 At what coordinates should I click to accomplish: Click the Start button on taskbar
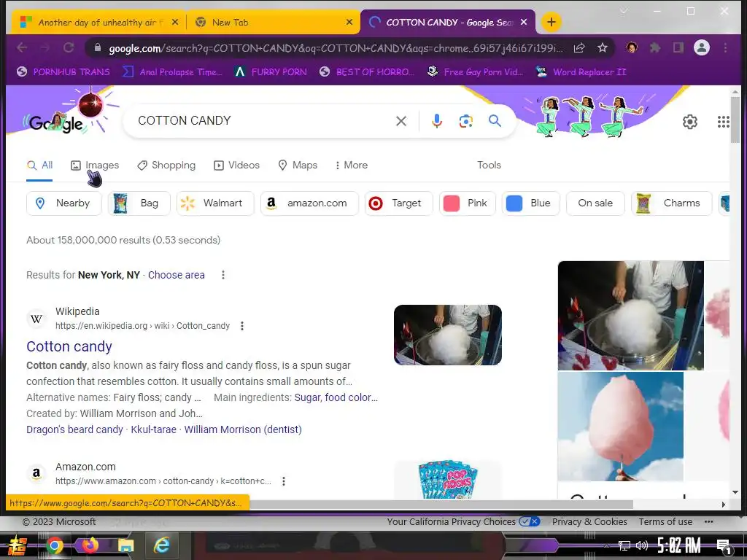(18, 545)
